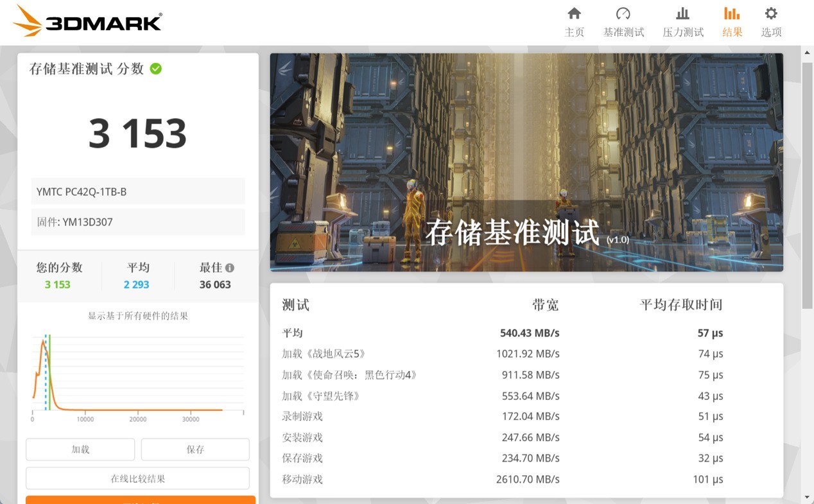Click the firmware text YM13D307
This screenshot has width=814, height=504.
pos(88,222)
